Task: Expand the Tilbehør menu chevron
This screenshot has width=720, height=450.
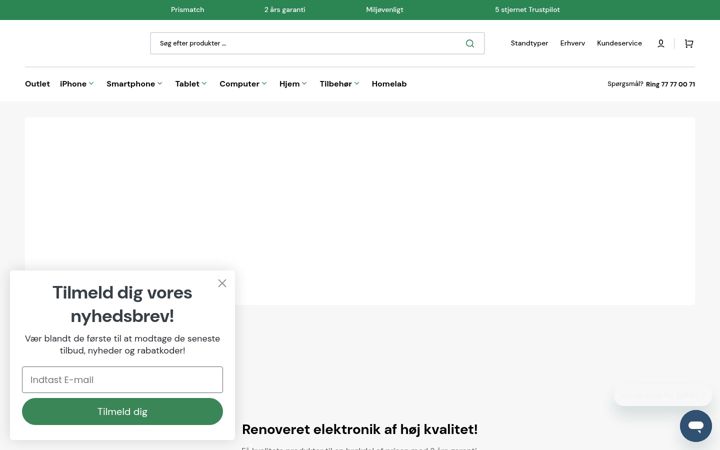Action: point(357,84)
